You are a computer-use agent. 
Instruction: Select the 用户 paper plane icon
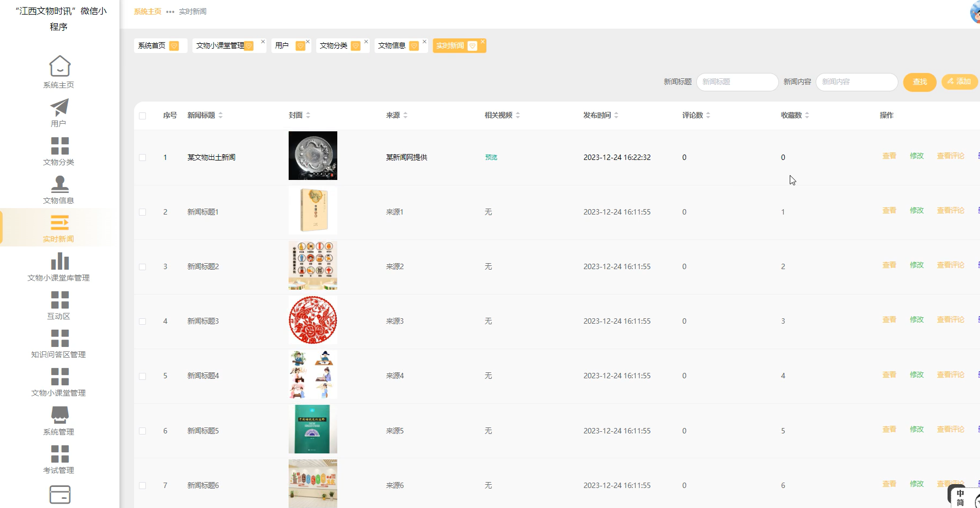59,106
